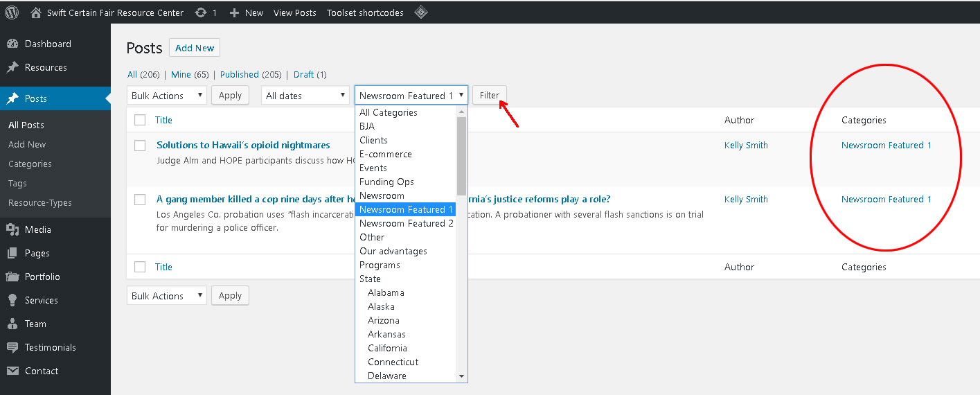Collapse the Newsroom Featured 1 category dropdown
Viewport: 980px width, 395px height.
411,96
